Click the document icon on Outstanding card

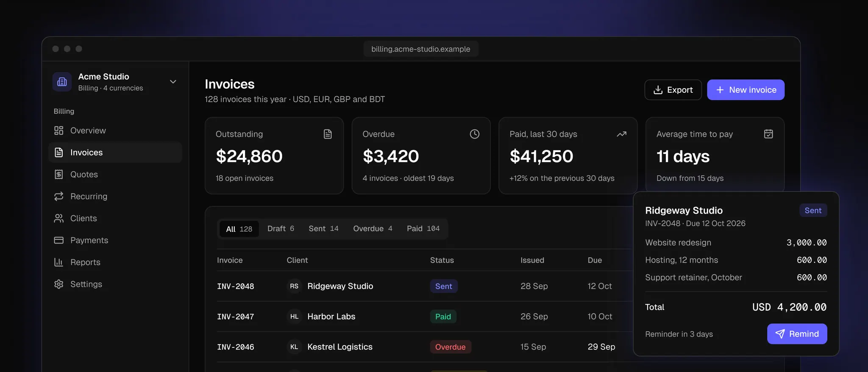click(x=328, y=134)
